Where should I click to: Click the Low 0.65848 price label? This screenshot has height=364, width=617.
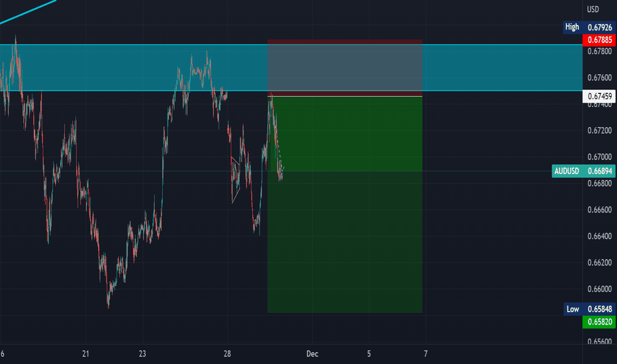[589, 309]
